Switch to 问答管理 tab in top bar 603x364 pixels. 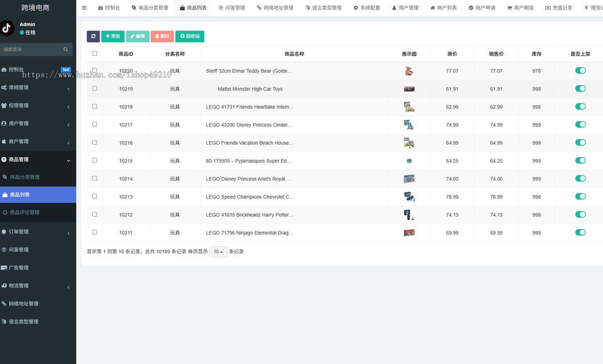232,8
